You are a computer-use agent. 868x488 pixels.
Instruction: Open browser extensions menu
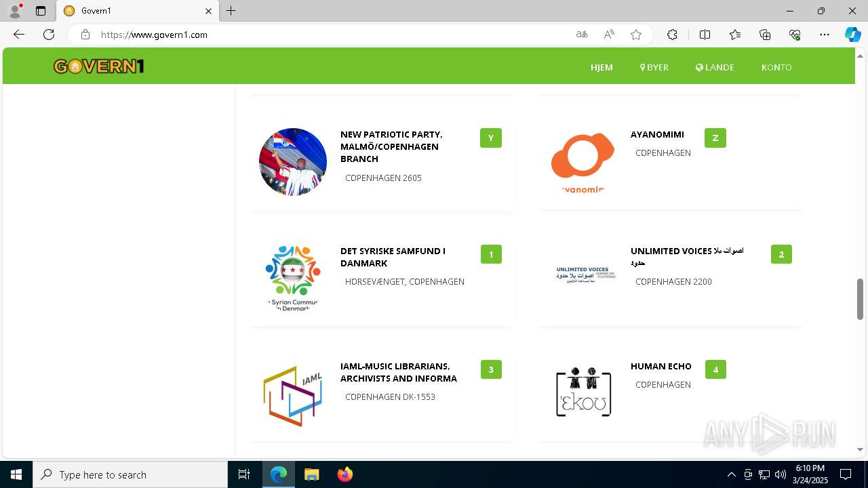[672, 35]
